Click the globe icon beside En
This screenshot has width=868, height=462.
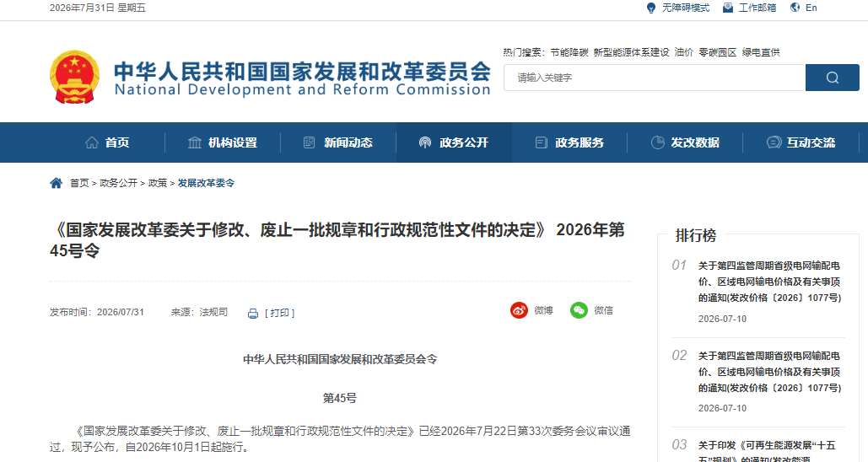(795, 8)
